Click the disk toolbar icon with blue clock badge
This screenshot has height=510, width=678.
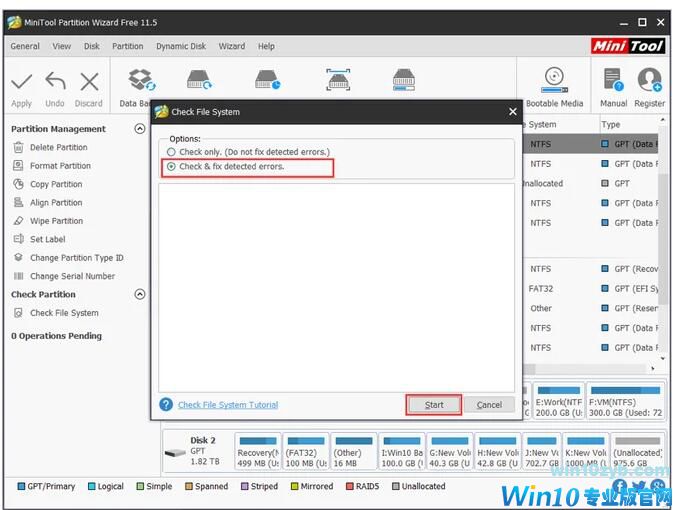(267, 80)
